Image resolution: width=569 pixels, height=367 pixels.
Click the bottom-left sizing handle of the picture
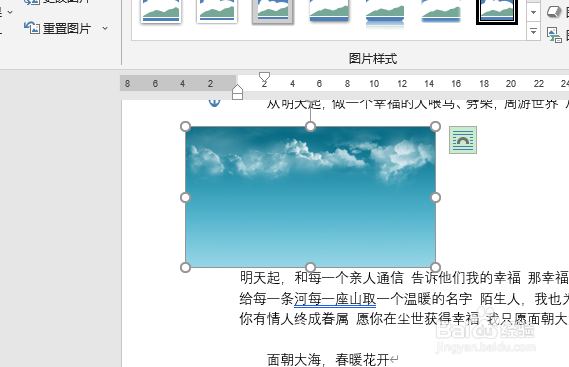click(x=185, y=268)
